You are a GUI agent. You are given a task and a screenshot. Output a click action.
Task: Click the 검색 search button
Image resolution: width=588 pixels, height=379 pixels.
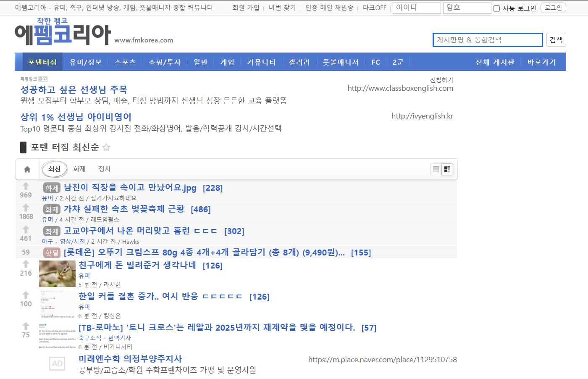(x=556, y=40)
